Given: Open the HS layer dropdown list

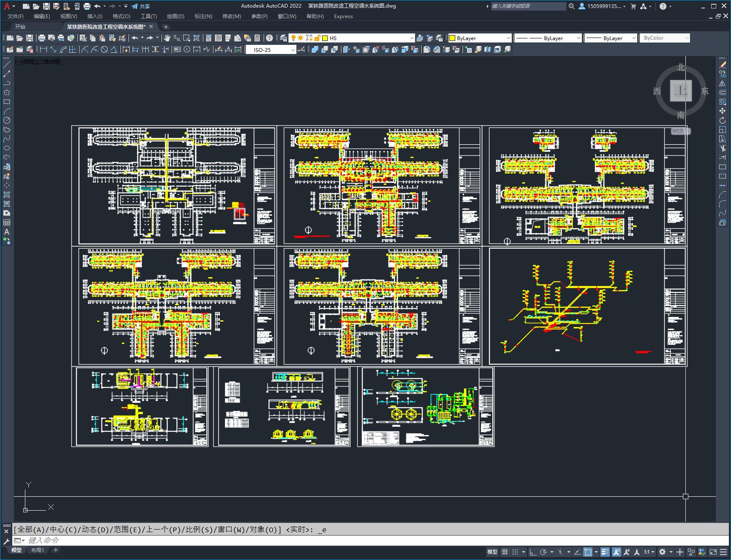Looking at the screenshot, I should tap(412, 38).
